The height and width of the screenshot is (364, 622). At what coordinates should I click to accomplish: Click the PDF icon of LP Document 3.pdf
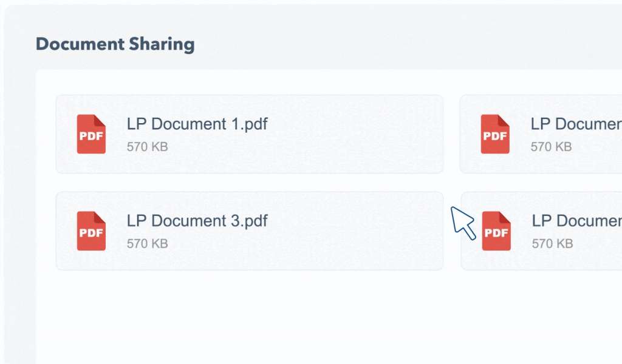(x=91, y=231)
